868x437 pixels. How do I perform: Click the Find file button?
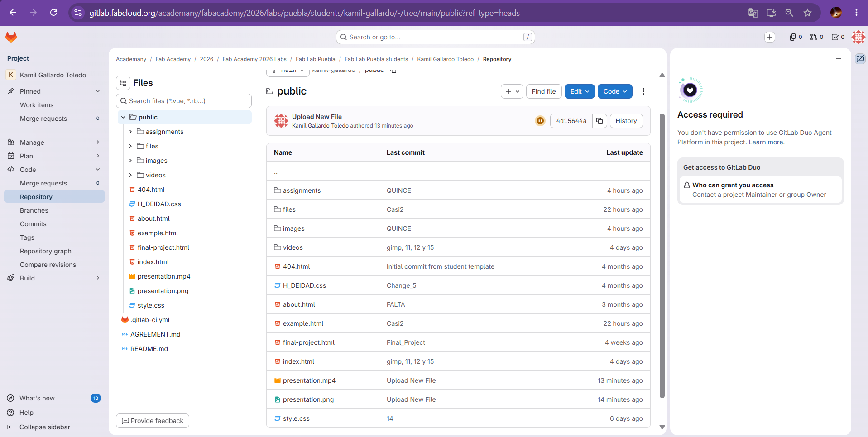click(544, 91)
